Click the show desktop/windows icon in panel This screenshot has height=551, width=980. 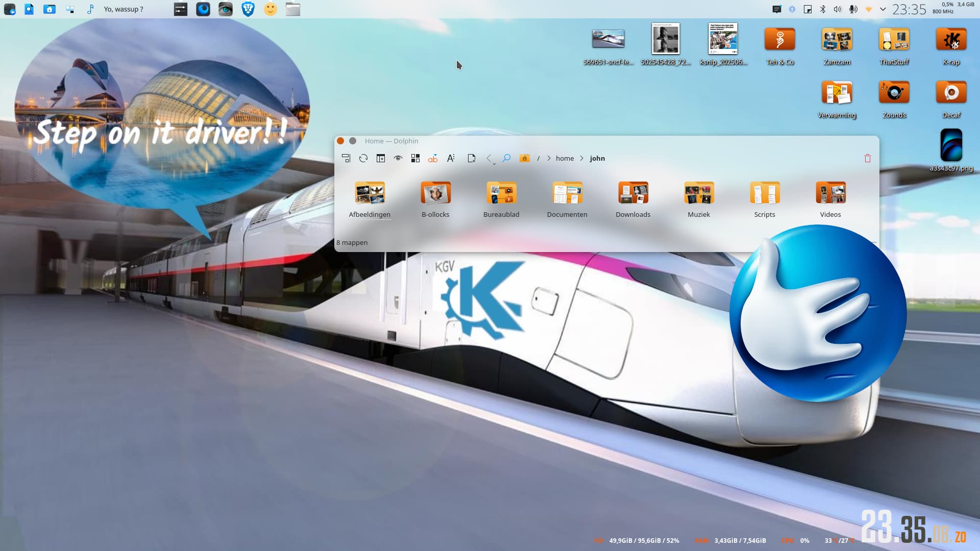[70, 9]
